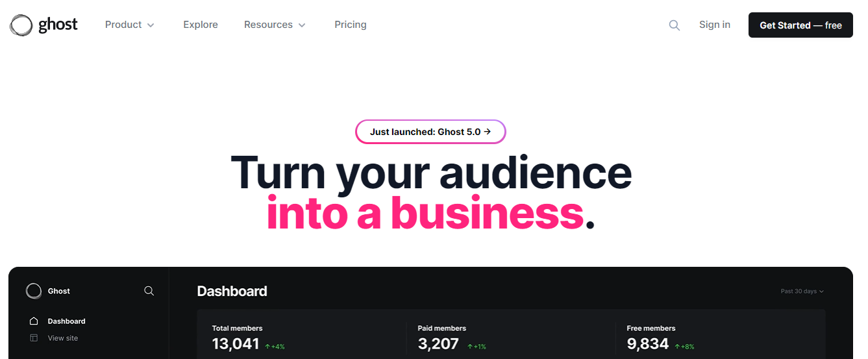Screen dimensions: 868x359
Task: Click the Total members count 13,041
Action: pyautogui.click(x=236, y=344)
